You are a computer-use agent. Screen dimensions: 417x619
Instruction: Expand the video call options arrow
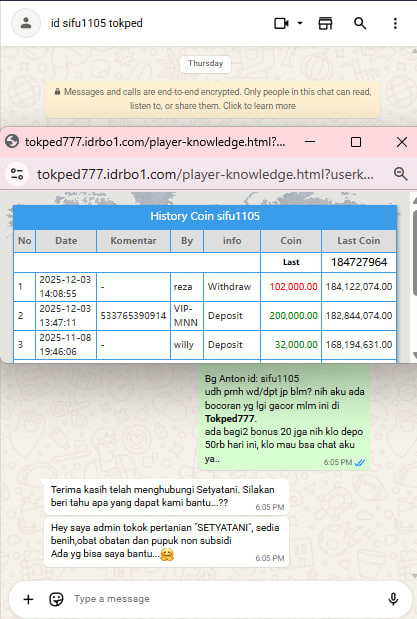coord(300,23)
